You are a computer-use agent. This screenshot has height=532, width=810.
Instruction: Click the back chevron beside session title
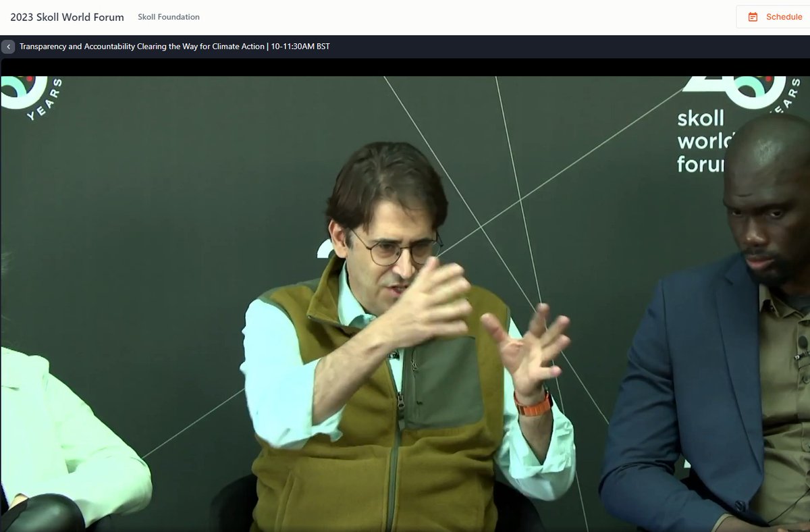click(8, 47)
